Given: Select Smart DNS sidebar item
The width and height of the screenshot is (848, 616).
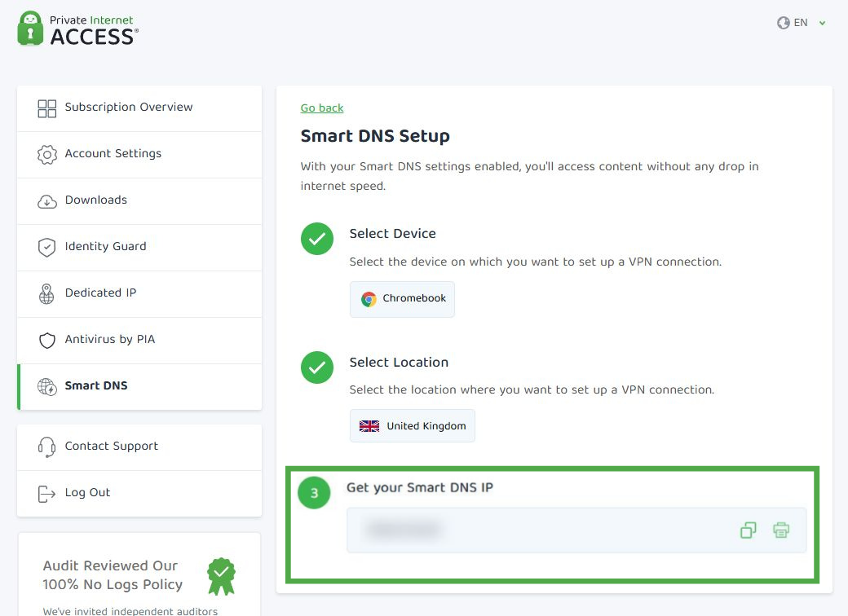Looking at the screenshot, I should click(x=139, y=387).
